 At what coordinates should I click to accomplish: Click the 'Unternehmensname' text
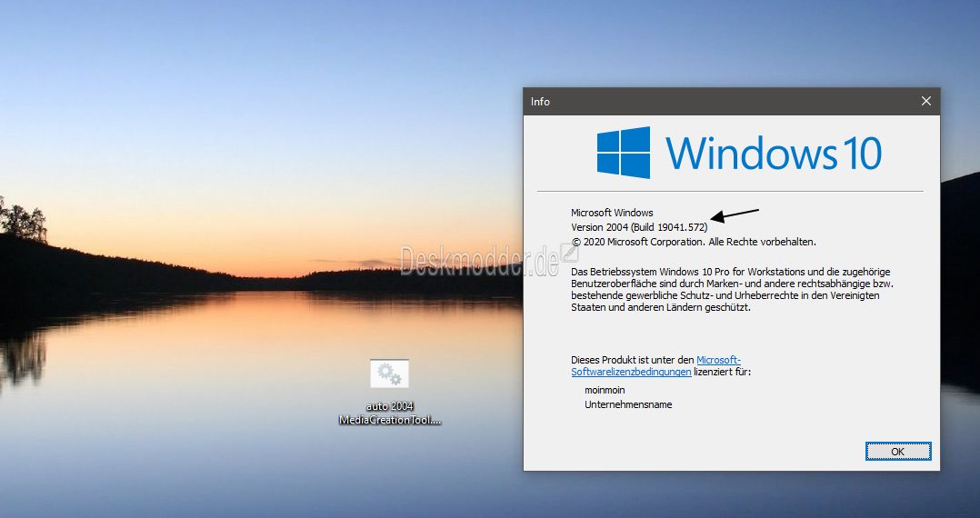click(628, 404)
